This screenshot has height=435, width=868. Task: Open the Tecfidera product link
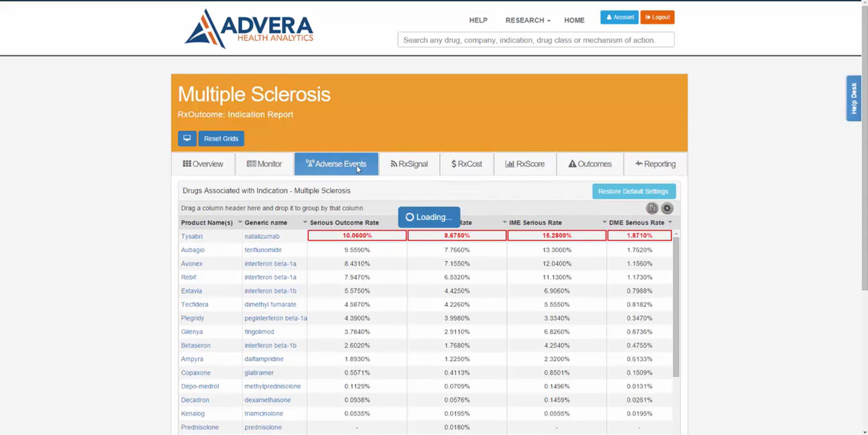[195, 304]
